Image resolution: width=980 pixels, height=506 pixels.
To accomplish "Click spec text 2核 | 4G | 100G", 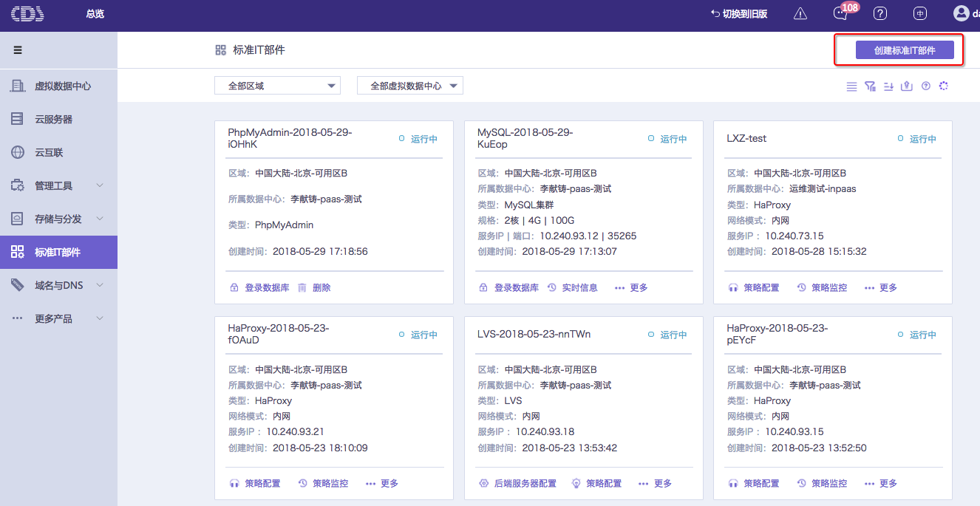I will pyautogui.click(x=540, y=220).
